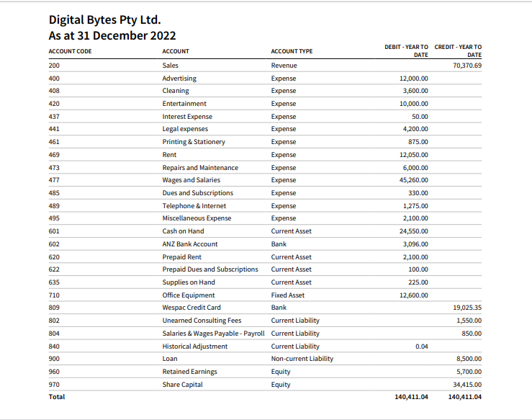Click Cash on Hand debit 24,550.00
This screenshot has height=420, width=532.
[x=414, y=231]
